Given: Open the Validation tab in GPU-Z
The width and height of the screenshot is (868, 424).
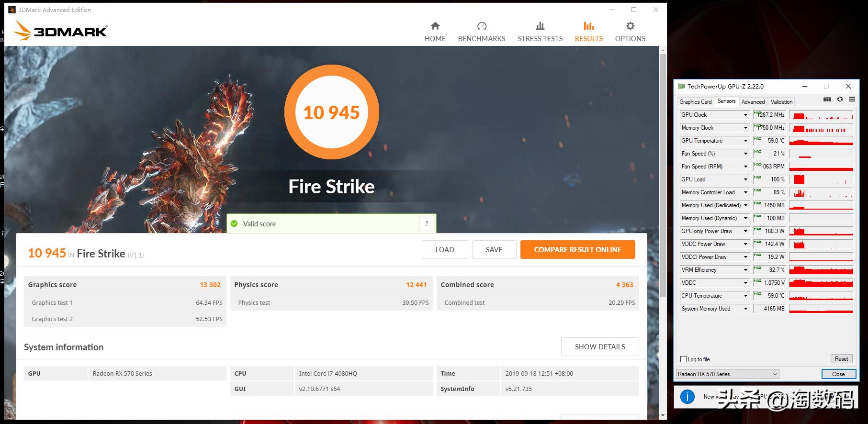Looking at the screenshot, I should point(781,102).
